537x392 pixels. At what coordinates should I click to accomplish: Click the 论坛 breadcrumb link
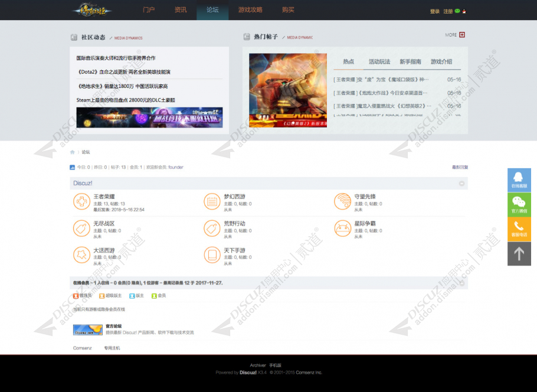86,152
